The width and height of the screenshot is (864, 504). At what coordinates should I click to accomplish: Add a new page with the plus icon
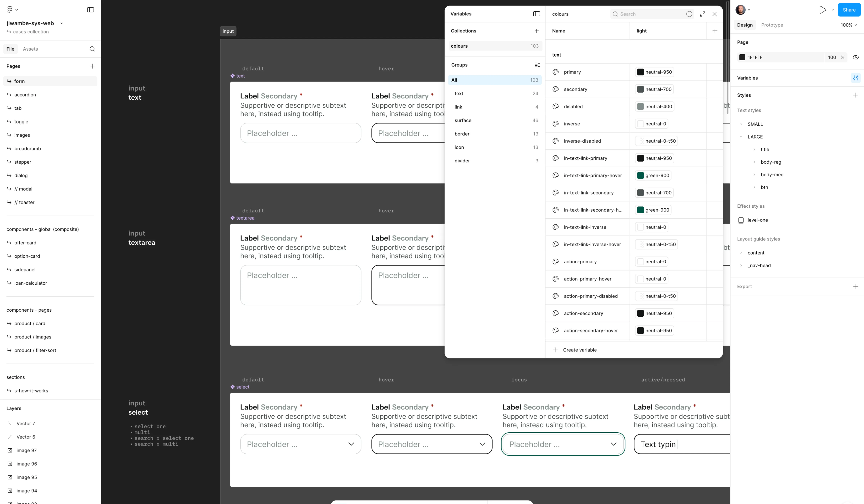92,66
